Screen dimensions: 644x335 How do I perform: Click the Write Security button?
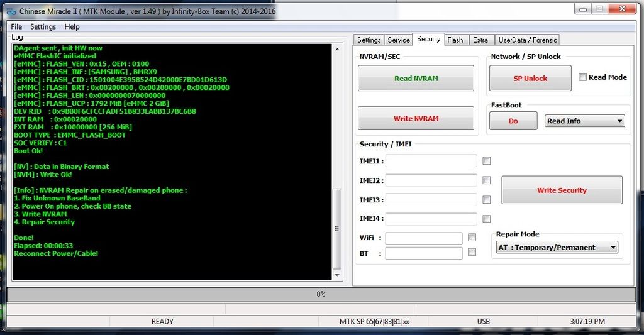(x=561, y=190)
